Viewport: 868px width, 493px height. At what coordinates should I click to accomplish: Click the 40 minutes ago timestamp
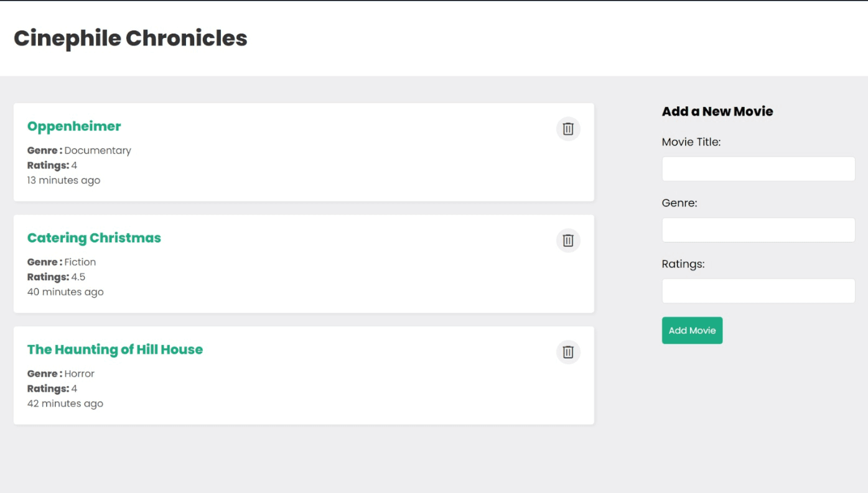click(x=65, y=292)
